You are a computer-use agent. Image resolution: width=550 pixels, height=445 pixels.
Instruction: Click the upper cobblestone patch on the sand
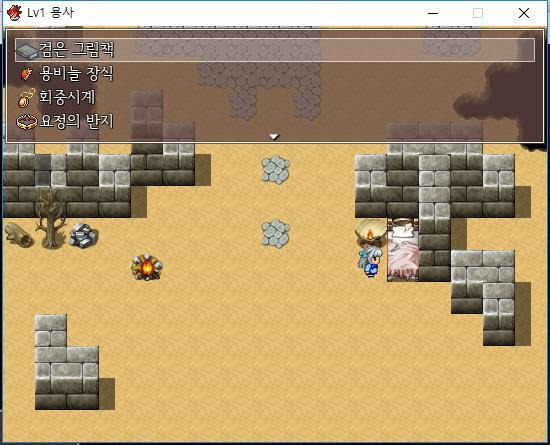pos(276,170)
